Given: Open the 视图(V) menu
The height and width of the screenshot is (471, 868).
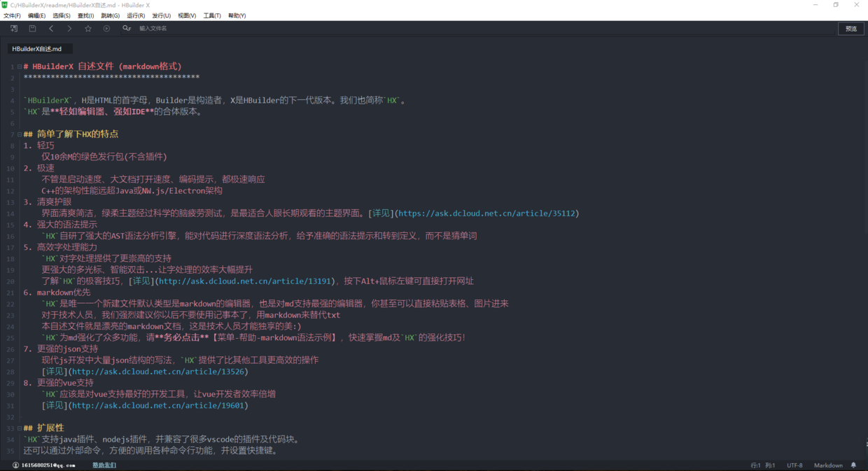Looking at the screenshot, I should (x=187, y=15).
